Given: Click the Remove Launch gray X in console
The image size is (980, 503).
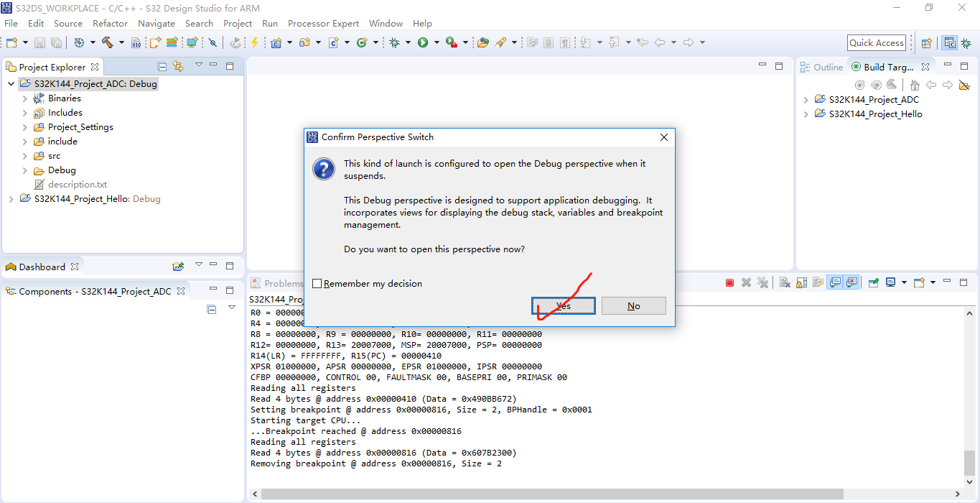Looking at the screenshot, I should [x=746, y=283].
